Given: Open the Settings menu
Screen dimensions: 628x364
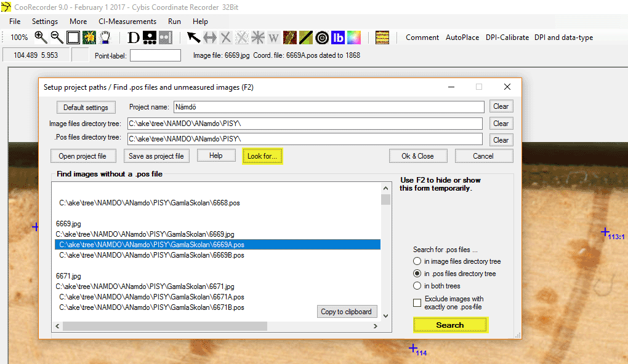Looking at the screenshot, I should pyautogui.click(x=45, y=22).
